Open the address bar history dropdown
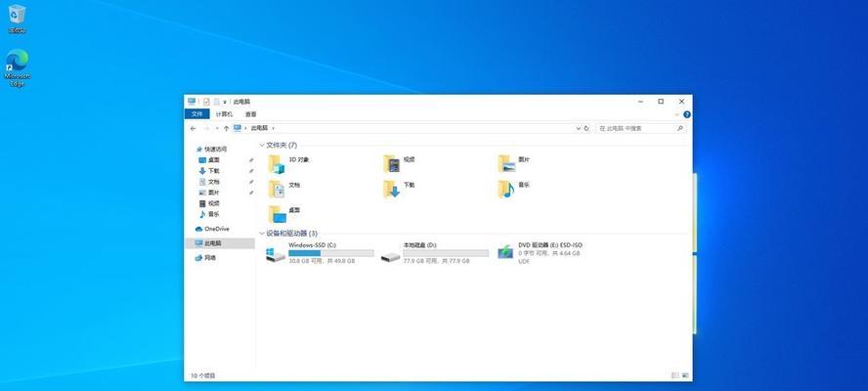 (579, 128)
